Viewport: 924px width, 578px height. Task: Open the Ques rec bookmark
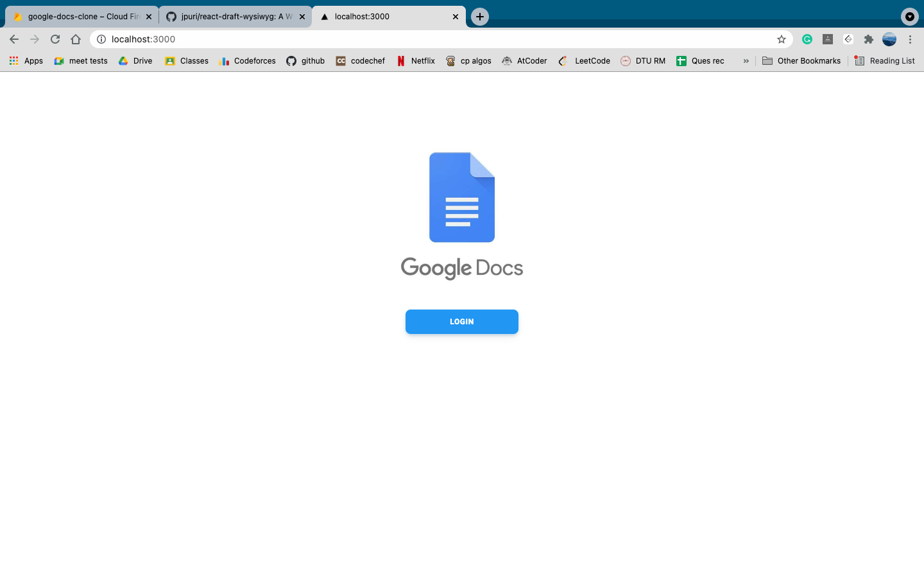coord(700,61)
